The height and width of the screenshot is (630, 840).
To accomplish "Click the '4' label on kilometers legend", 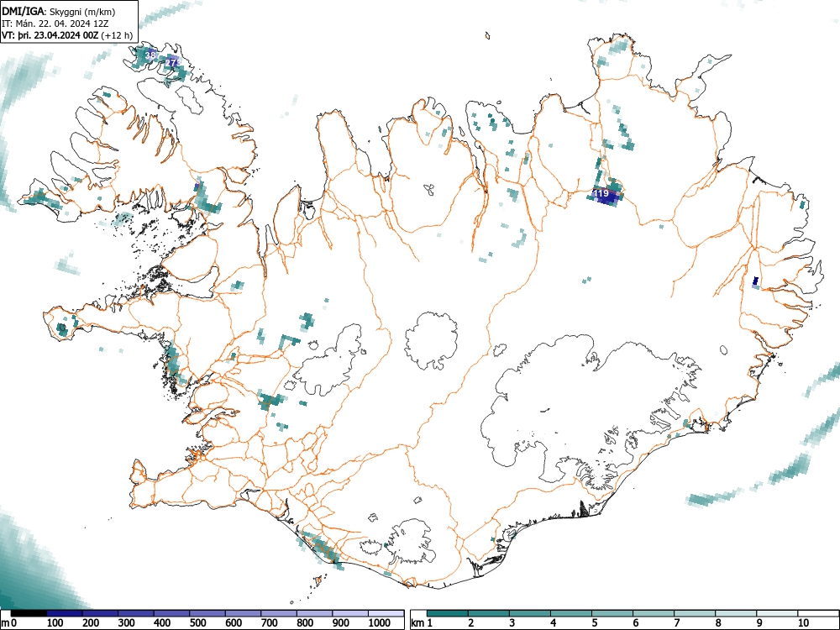I will [553, 623].
